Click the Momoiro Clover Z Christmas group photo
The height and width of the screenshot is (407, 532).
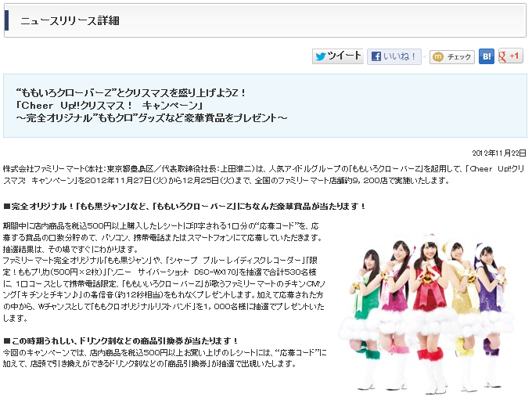pos(426,313)
